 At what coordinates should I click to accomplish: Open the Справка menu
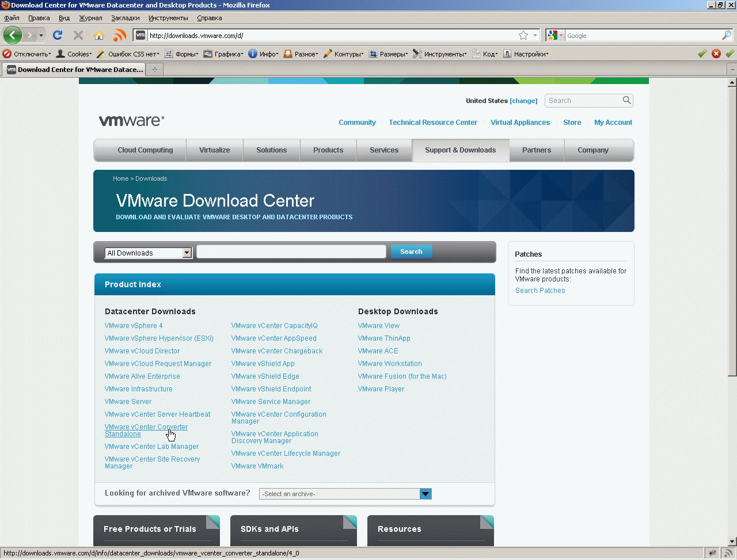tap(210, 18)
